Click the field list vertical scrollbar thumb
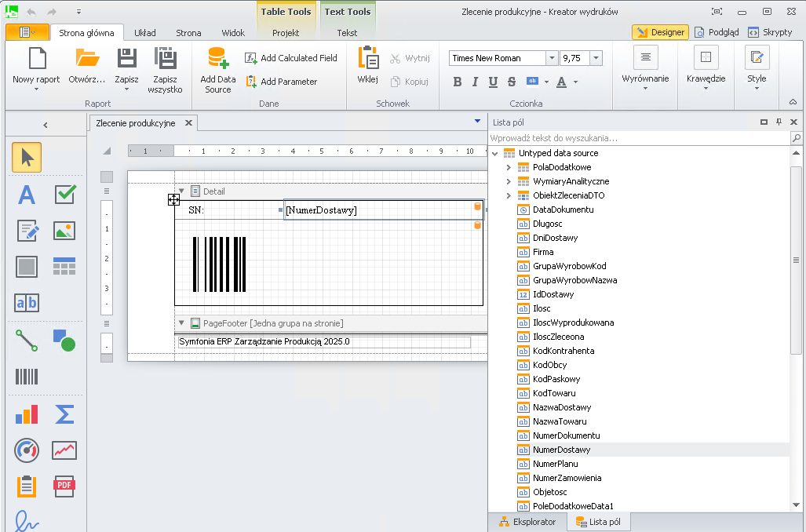The height and width of the screenshot is (532, 806). coord(796,260)
